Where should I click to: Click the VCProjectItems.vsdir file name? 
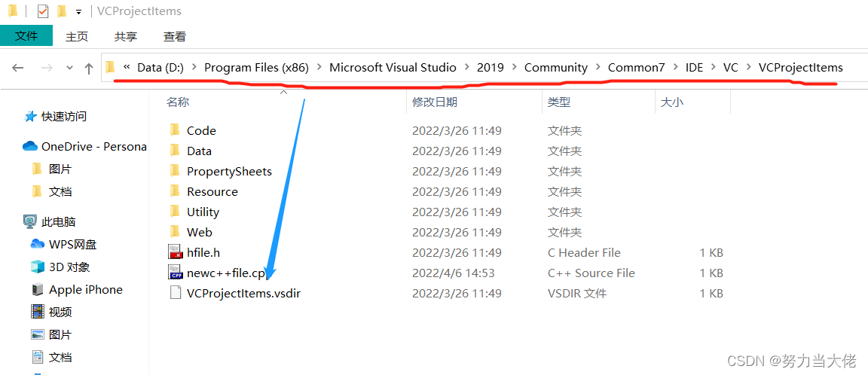pos(243,293)
